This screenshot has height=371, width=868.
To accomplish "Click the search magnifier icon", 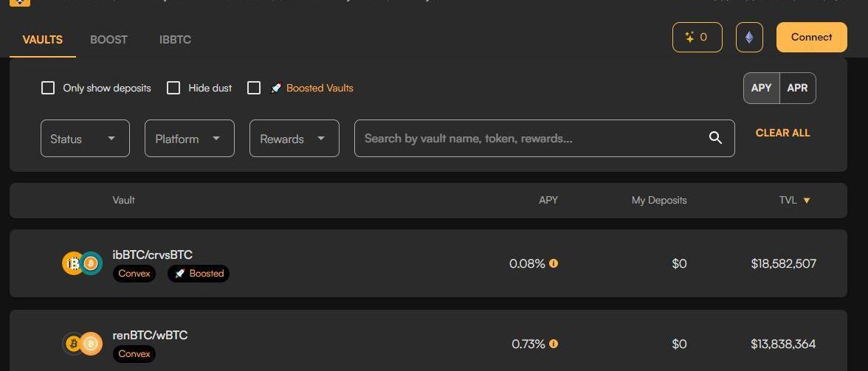I will click(714, 138).
